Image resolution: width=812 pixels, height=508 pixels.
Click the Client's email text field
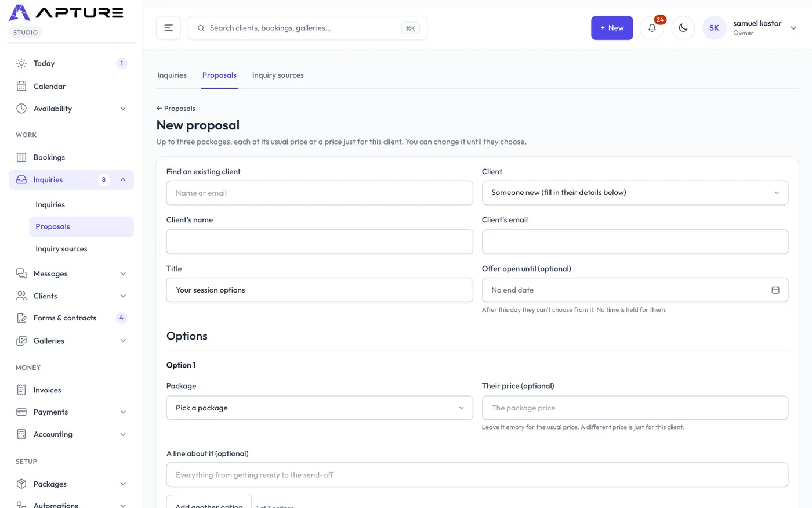[635, 242]
